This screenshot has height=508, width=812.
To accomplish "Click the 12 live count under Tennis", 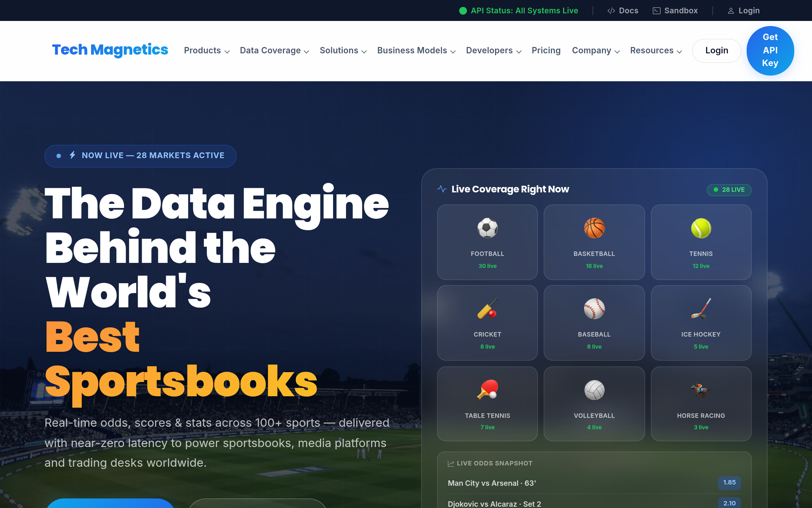I will tap(701, 266).
